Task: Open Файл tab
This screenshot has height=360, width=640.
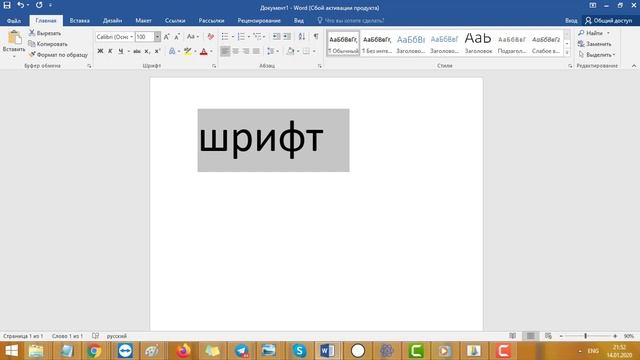Action: (x=14, y=20)
